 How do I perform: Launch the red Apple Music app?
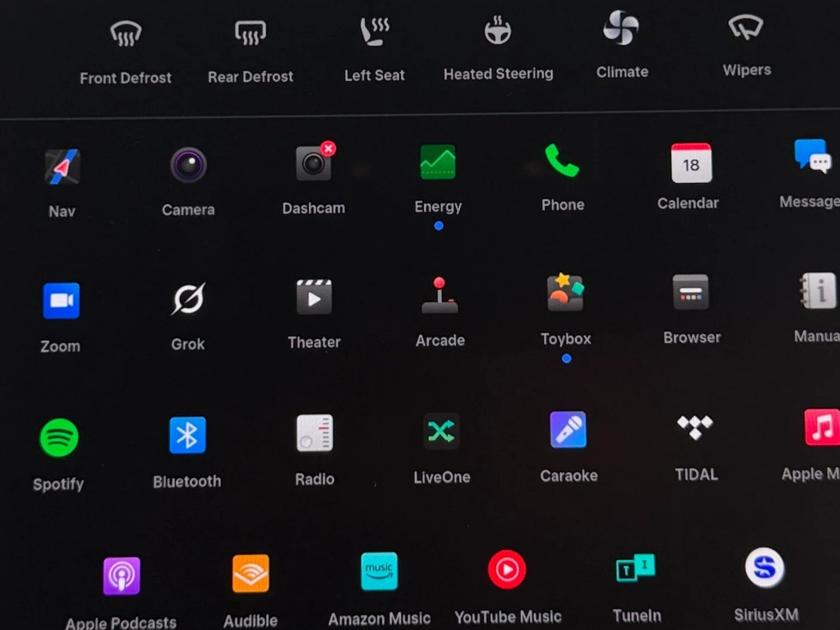822,427
